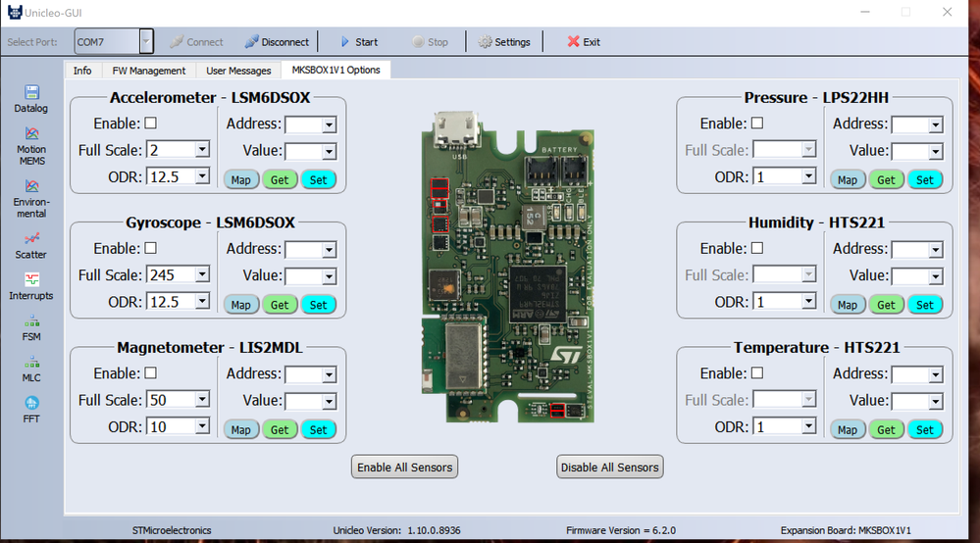Open Settings from the toolbar

pos(504,42)
